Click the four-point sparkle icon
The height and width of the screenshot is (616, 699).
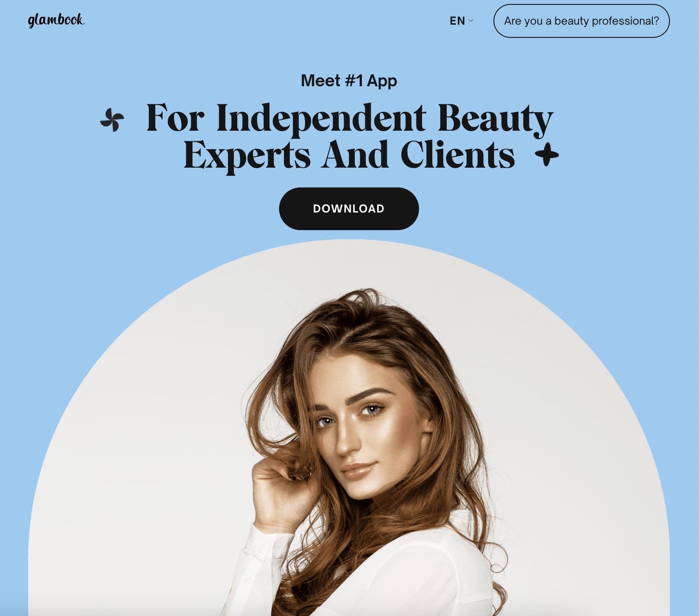pos(547,154)
